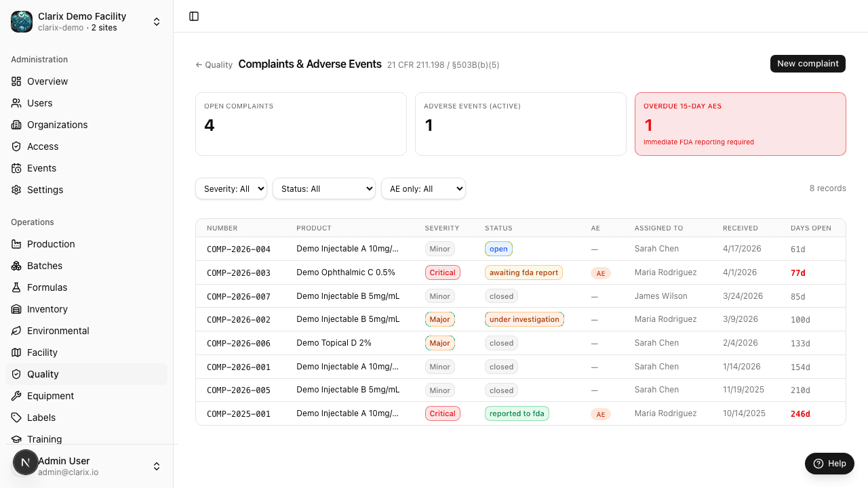
Task: Expand facility switcher chevron next to Clarix Demo
Action: [157, 22]
